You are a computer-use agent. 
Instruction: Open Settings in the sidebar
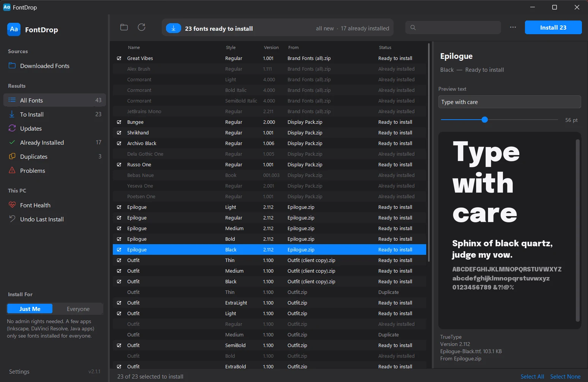tap(19, 371)
